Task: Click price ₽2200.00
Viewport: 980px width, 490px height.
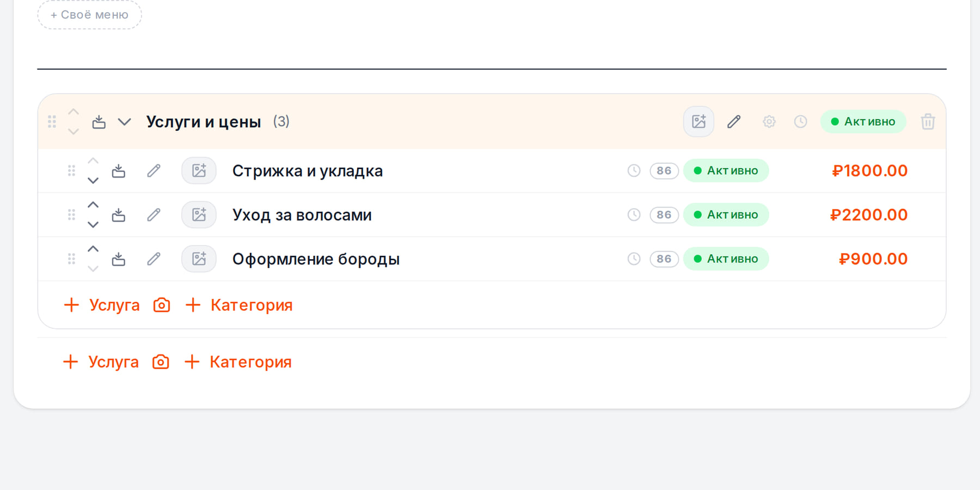Action: [x=869, y=215]
